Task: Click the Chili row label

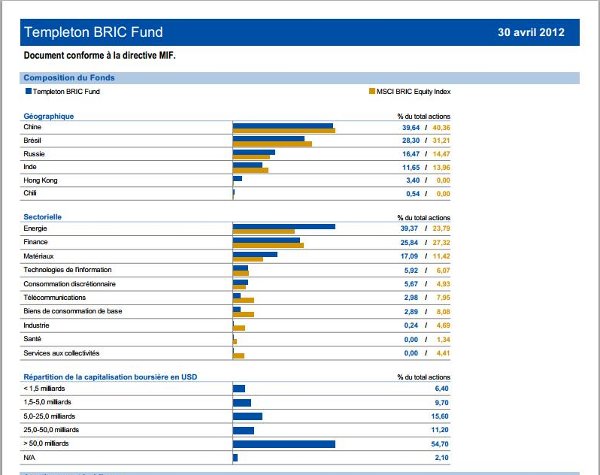Action: 30,193
